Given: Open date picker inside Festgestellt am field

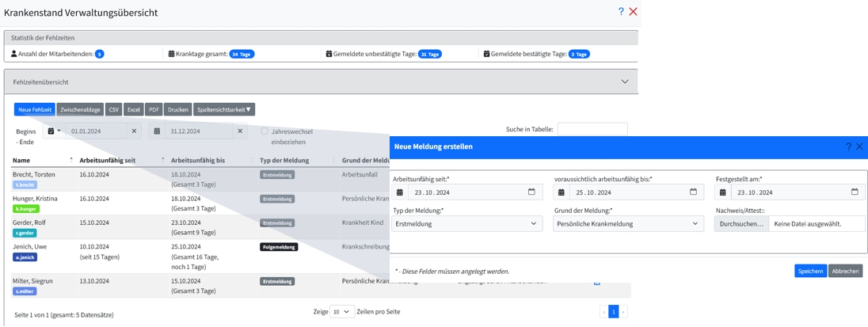Looking at the screenshot, I should click(x=855, y=192).
